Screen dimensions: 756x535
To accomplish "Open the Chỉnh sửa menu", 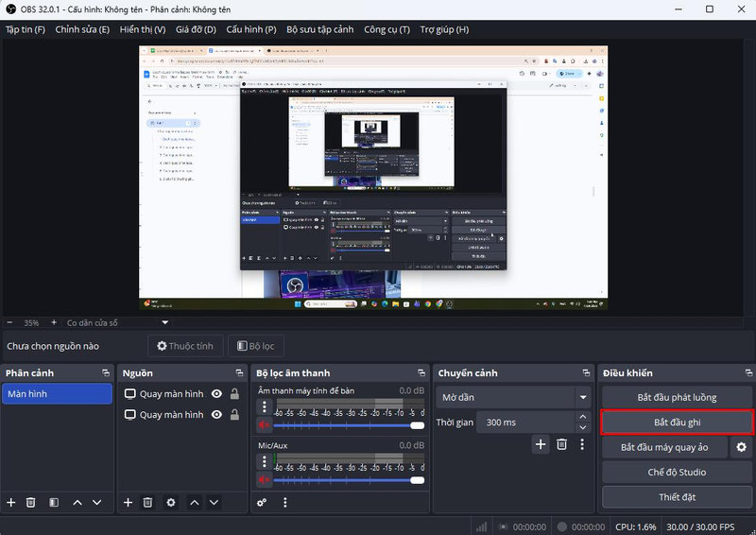I will 82,30.
